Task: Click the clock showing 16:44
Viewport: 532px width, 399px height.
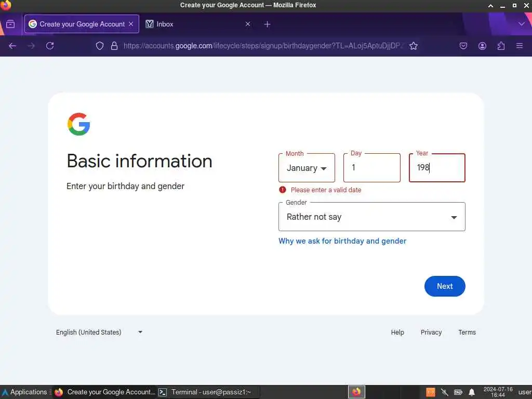Action: click(498, 392)
